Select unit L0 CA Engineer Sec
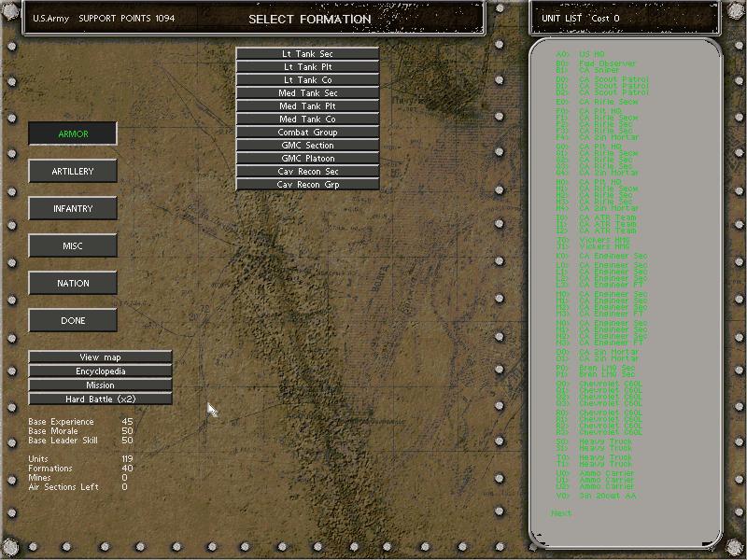Viewport: 747px width, 560px height. tap(601, 266)
